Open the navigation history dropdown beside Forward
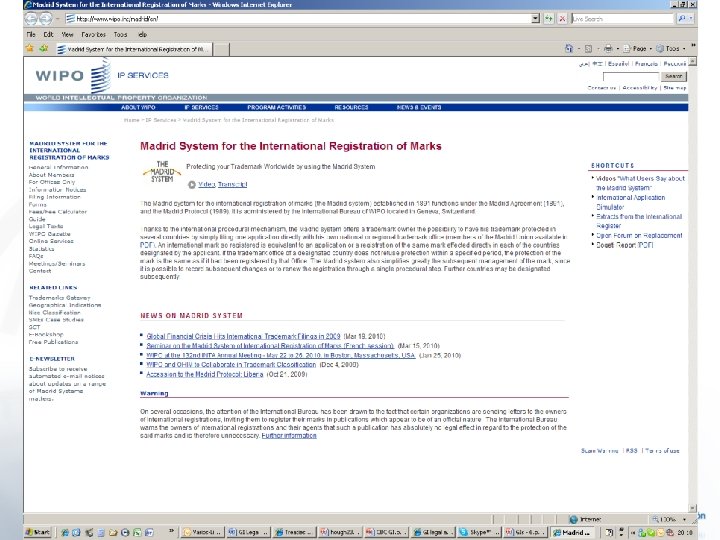 click(x=57, y=19)
